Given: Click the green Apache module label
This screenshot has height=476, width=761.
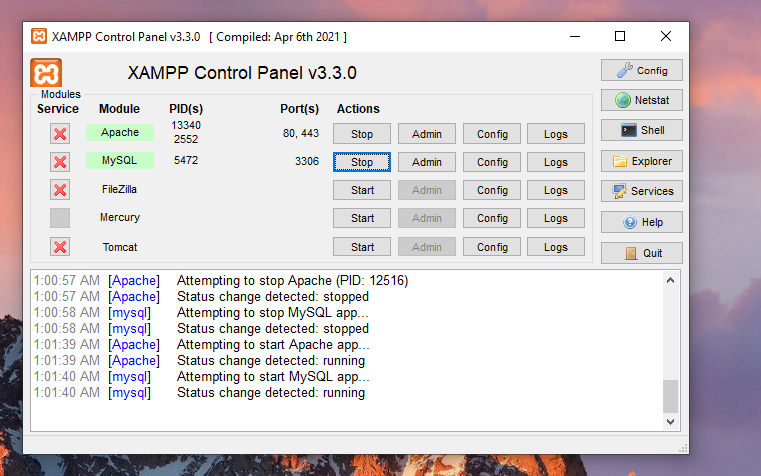Looking at the screenshot, I should (120, 132).
